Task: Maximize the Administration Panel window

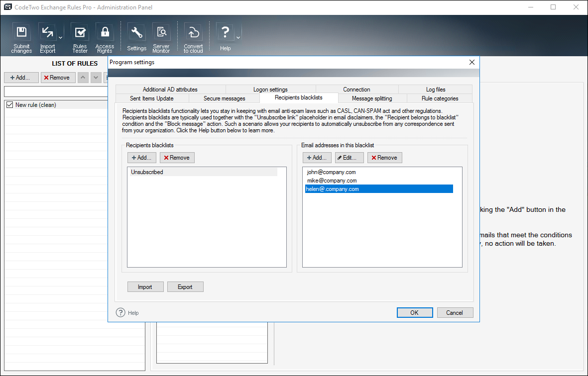Action: 553,7
